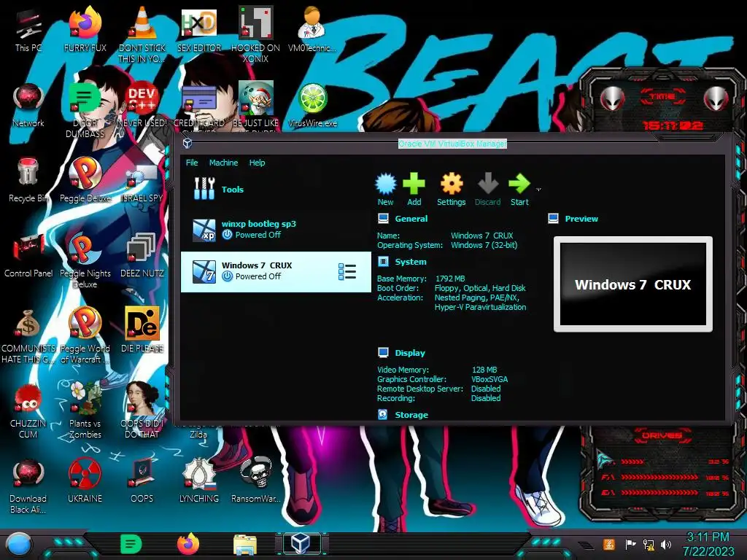Select the Network desktop icon
This screenshot has width=747, height=560.
[x=28, y=106]
